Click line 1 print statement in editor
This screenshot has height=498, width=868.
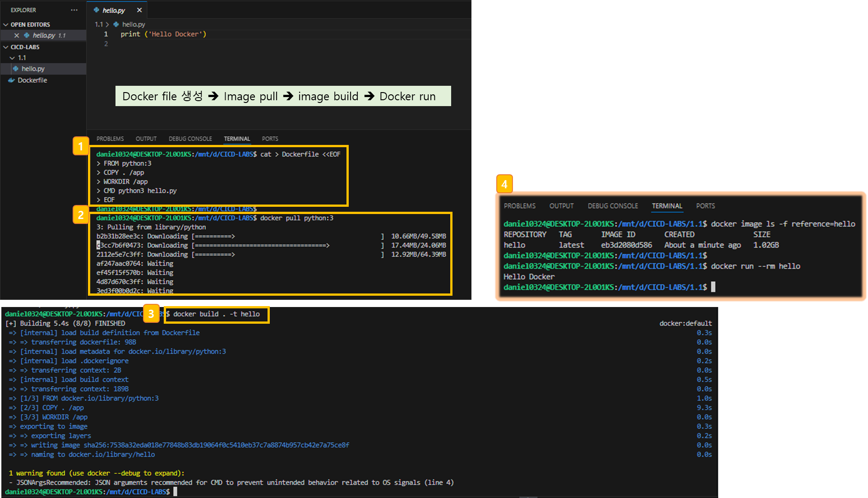[163, 34]
